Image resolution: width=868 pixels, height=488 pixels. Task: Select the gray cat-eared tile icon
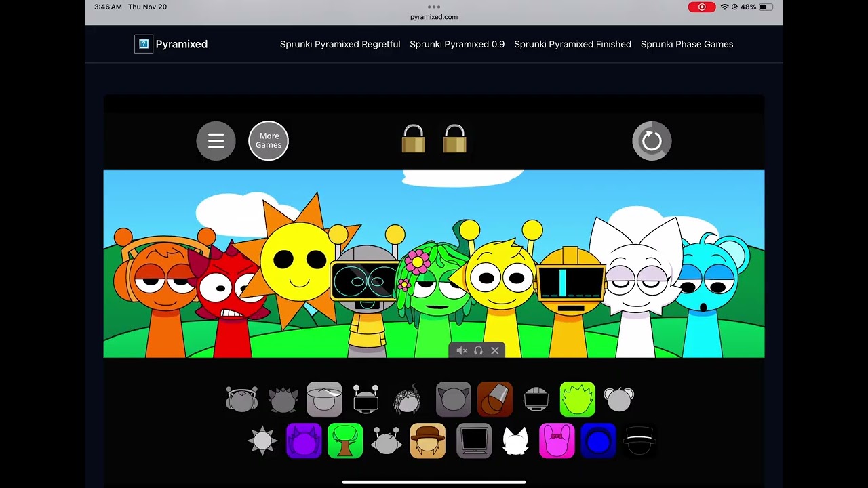[x=454, y=399]
